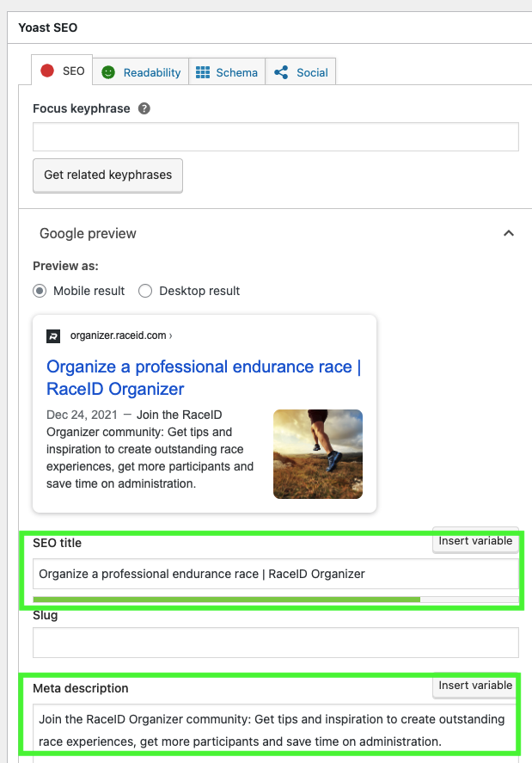Click the Preview as: label
Viewport: 532px width, 763px height.
(65, 266)
